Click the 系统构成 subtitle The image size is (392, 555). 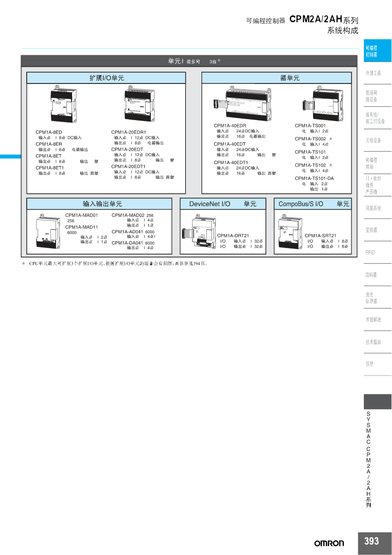tap(343, 31)
